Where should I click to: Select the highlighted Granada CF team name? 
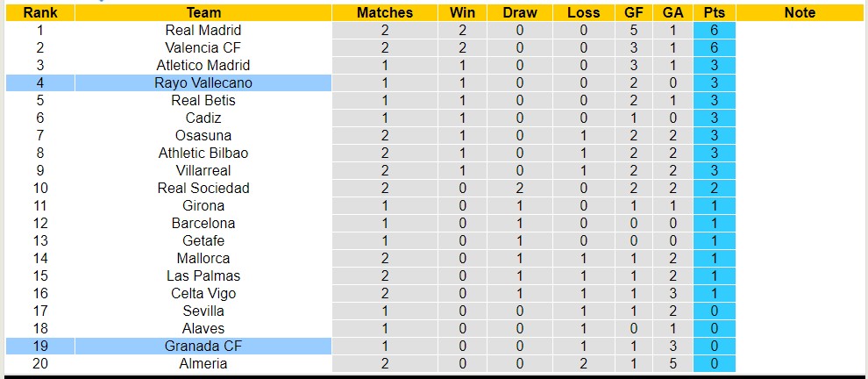click(x=203, y=346)
